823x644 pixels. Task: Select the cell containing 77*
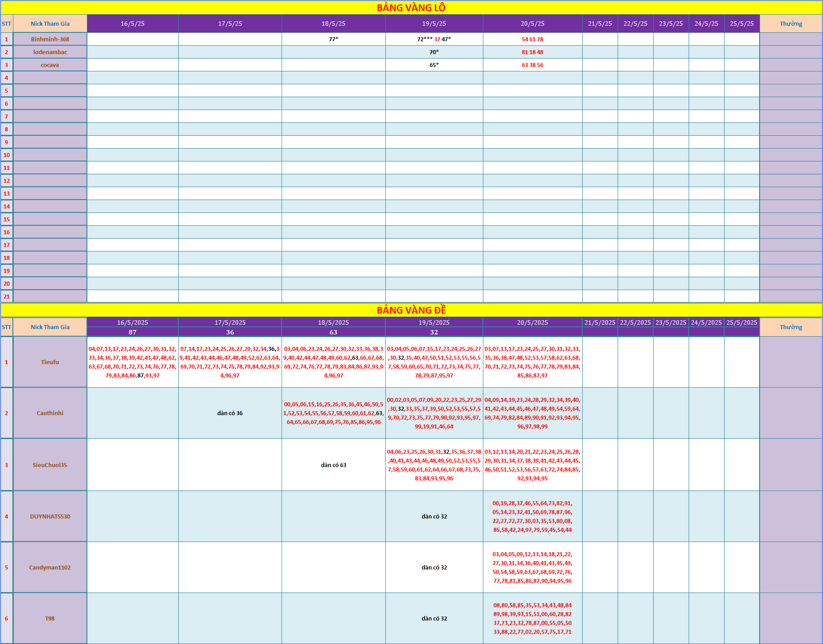tap(333, 39)
